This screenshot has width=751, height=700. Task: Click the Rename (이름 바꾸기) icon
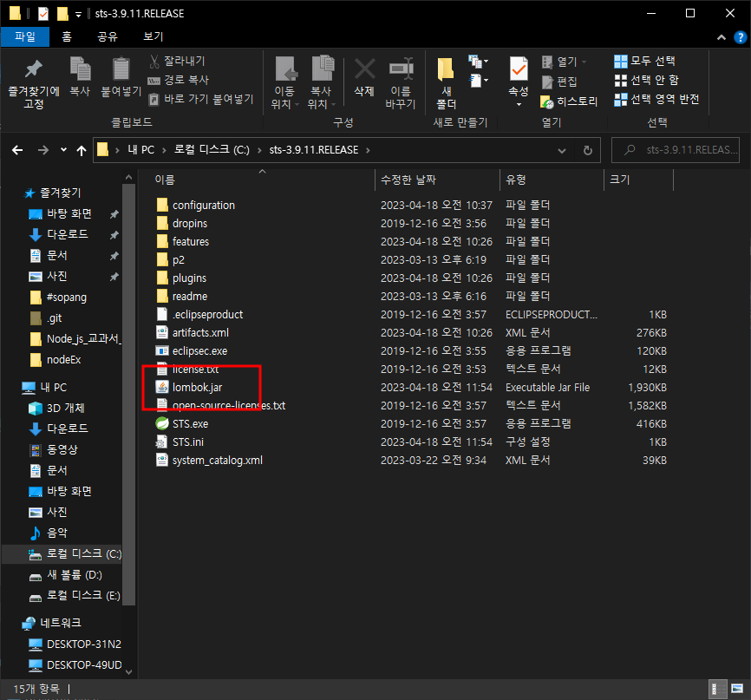coord(401,69)
